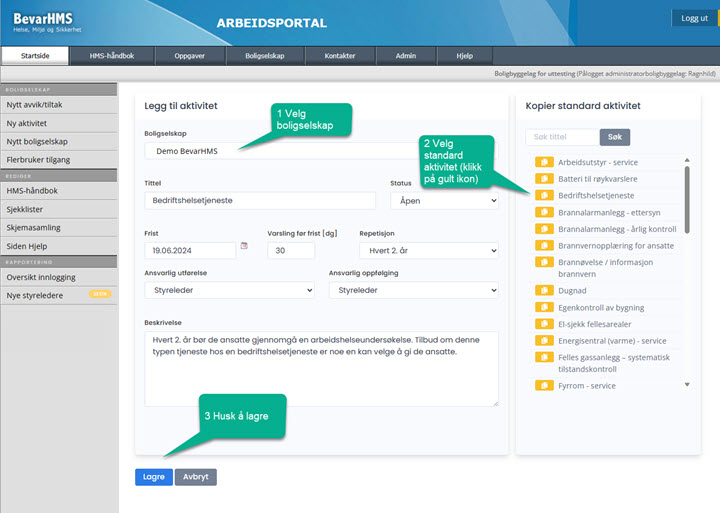This screenshot has width=720, height=513.
Task: Expand Repetisjon dropdown Hvert 2. år
Action: tap(428, 250)
